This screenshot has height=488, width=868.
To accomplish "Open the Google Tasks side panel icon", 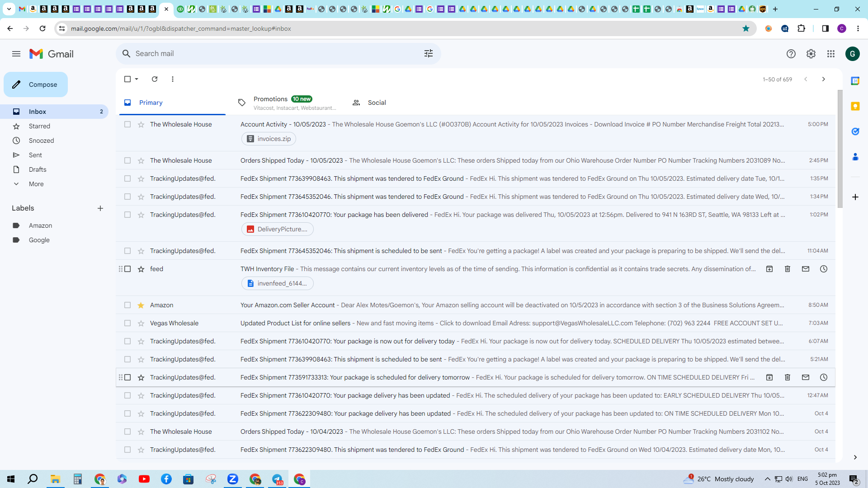I will pyautogui.click(x=855, y=131).
